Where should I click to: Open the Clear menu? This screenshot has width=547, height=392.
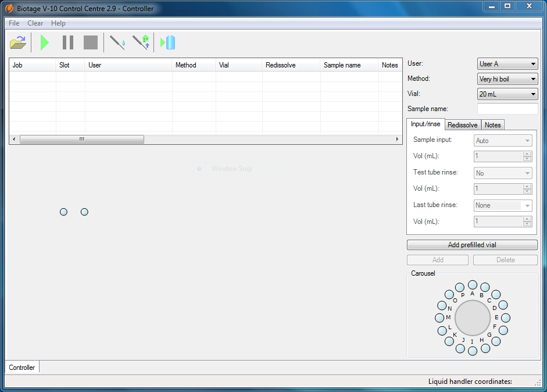(x=35, y=23)
